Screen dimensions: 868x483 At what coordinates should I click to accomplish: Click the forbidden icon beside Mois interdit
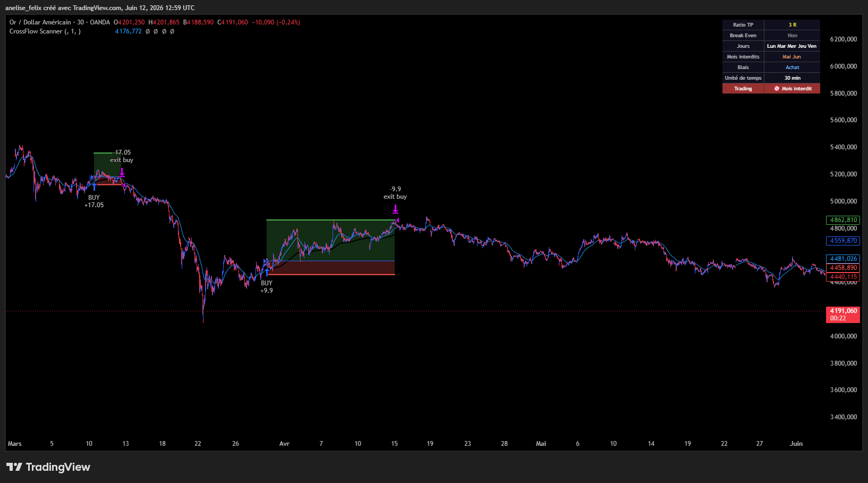pos(777,89)
